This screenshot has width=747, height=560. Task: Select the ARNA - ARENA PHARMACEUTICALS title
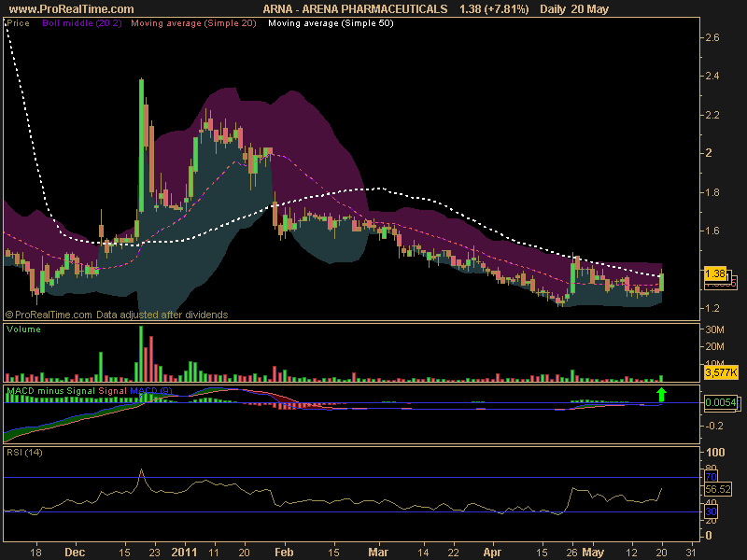point(355,8)
